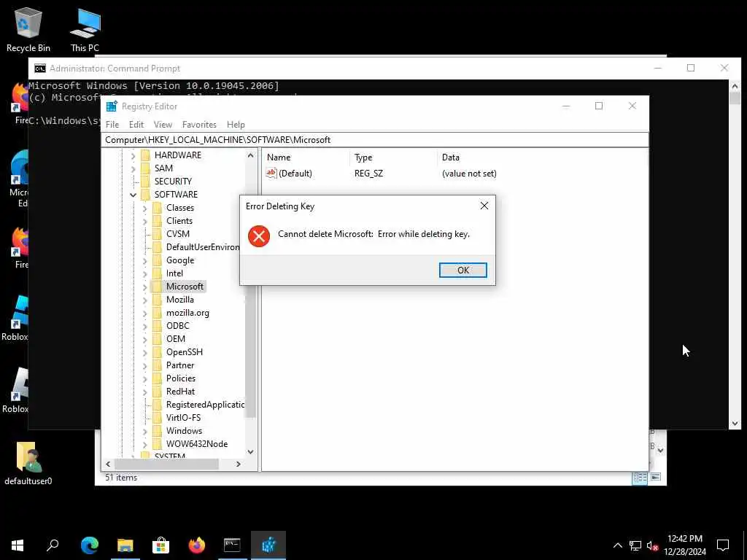The height and width of the screenshot is (560, 747).
Task: Select the OEM key
Action: pyautogui.click(x=175, y=338)
